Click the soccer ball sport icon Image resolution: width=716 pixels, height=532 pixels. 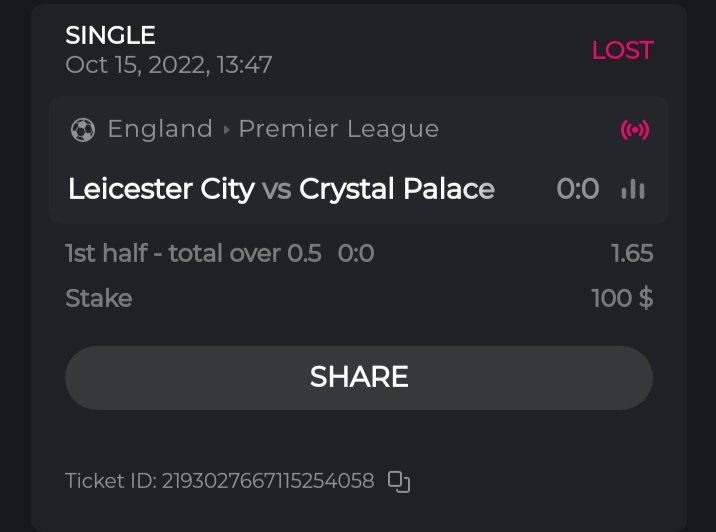tap(83, 129)
